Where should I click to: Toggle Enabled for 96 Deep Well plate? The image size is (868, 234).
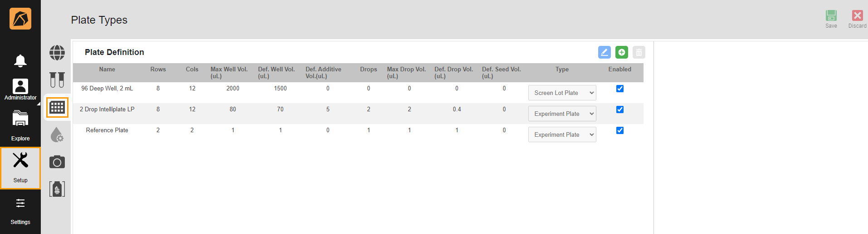point(620,89)
